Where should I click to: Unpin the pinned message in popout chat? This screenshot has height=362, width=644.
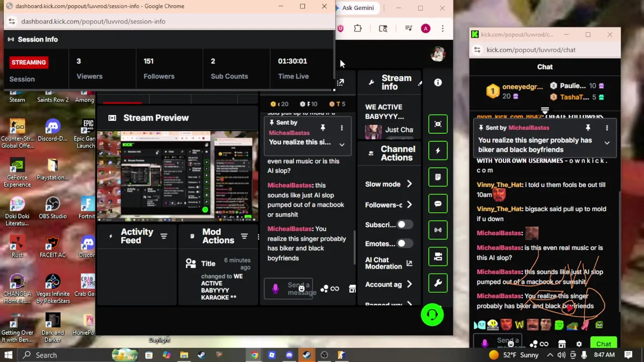pyautogui.click(x=588, y=128)
